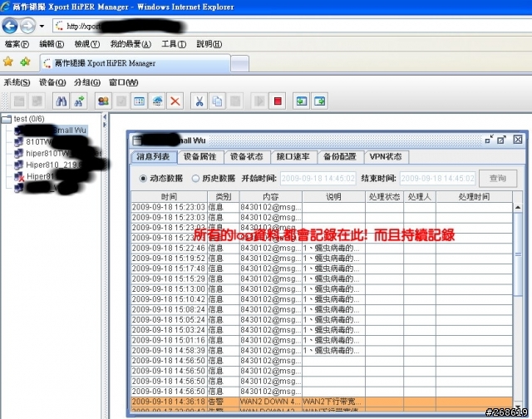Open the 设备(O) application menu
This screenshot has width=532, height=419.
(52, 82)
